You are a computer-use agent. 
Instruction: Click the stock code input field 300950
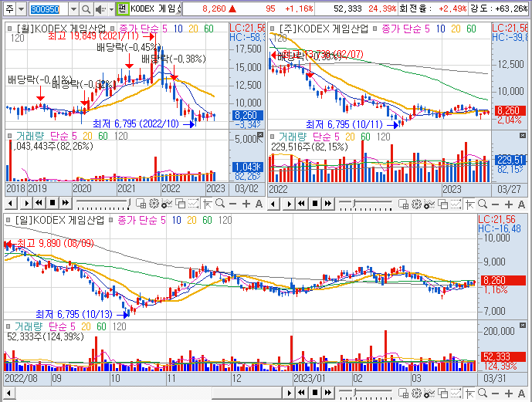(48, 9)
